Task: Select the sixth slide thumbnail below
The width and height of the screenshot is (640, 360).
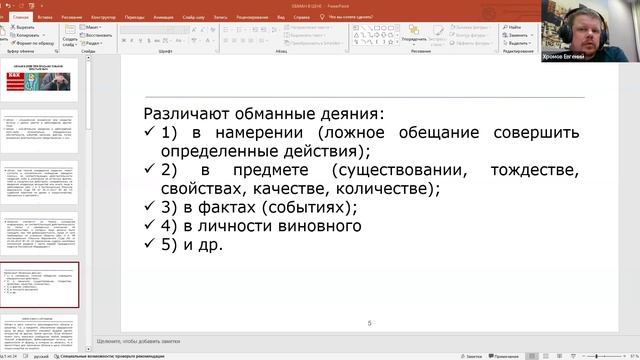Action: [x=39, y=333]
